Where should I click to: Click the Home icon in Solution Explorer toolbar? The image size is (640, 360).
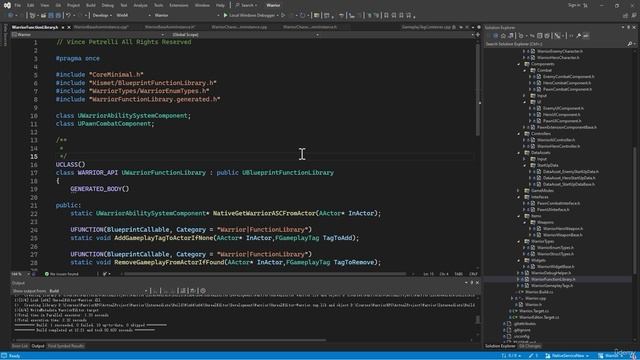coord(503,36)
